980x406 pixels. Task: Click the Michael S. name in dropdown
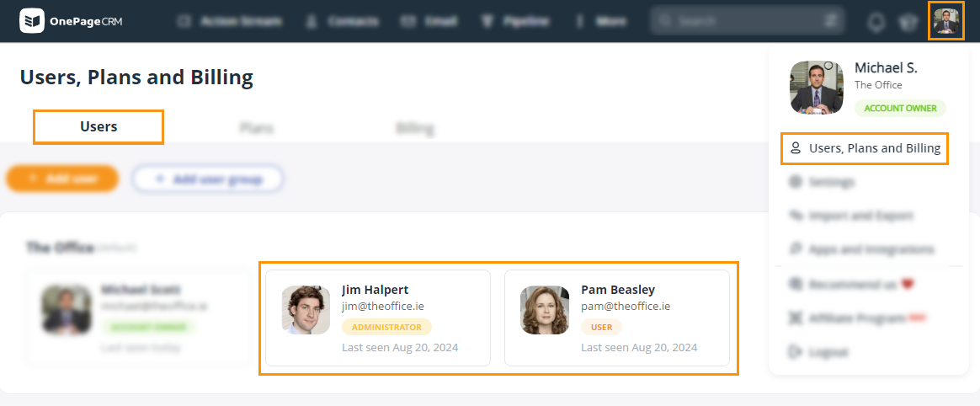pyautogui.click(x=887, y=68)
